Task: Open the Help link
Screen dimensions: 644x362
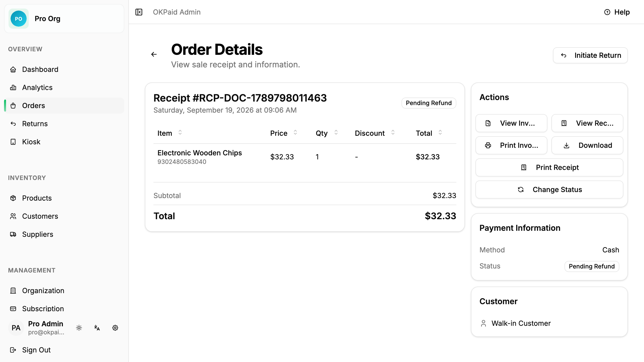Action: point(617,12)
